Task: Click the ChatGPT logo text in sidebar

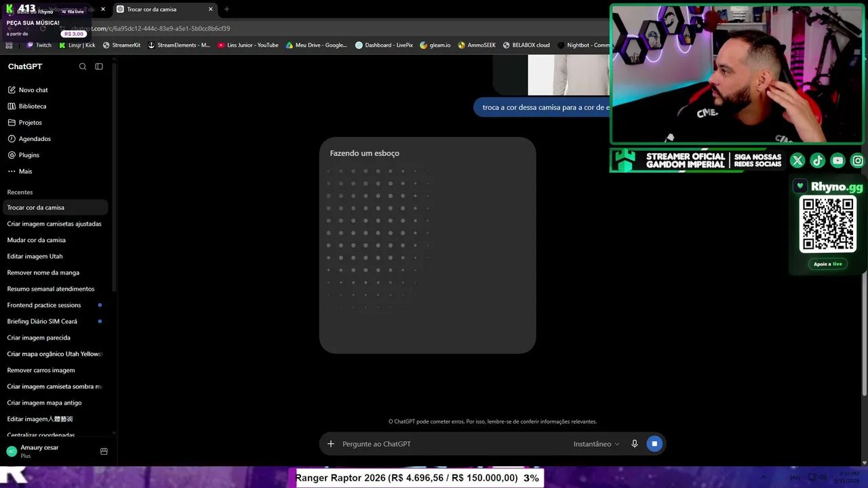Action: pos(25,66)
